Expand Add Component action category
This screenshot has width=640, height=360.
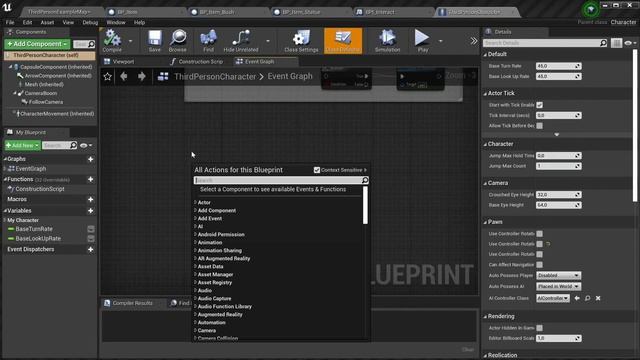(196, 211)
